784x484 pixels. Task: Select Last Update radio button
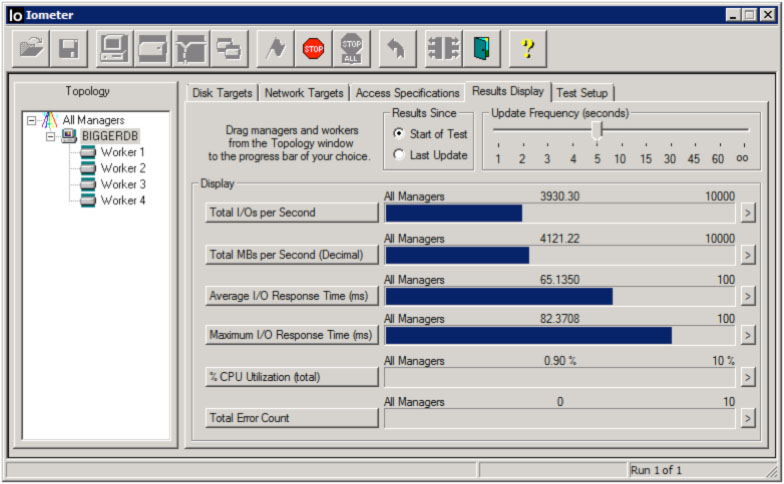pos(398,154)
